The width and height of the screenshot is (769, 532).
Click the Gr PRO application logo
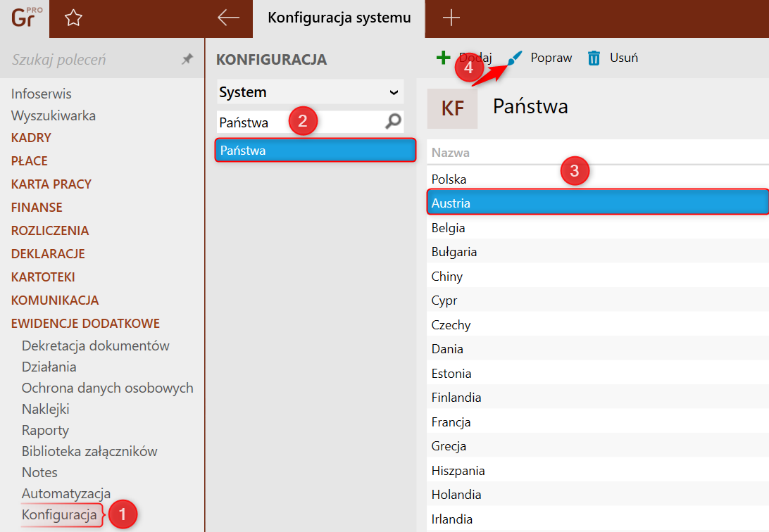point(25,18)
